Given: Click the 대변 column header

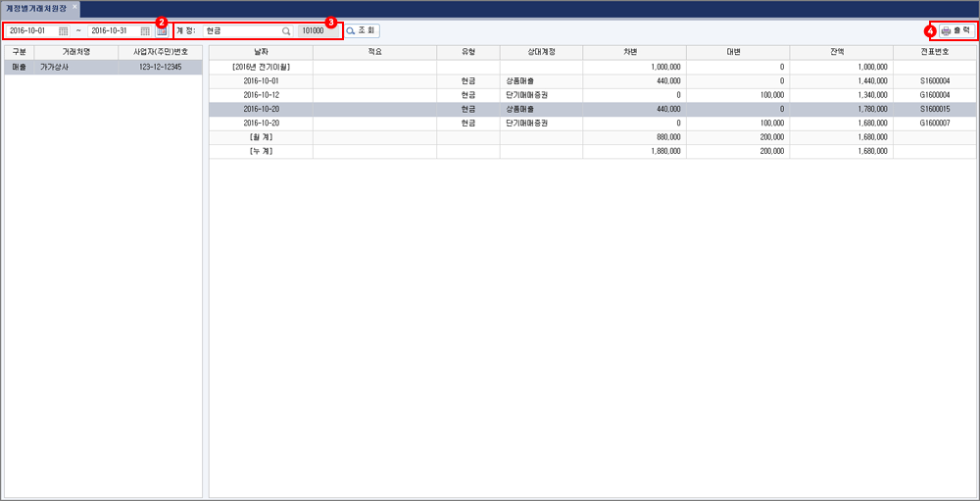Looking at the screenshot, I should 738,52.
